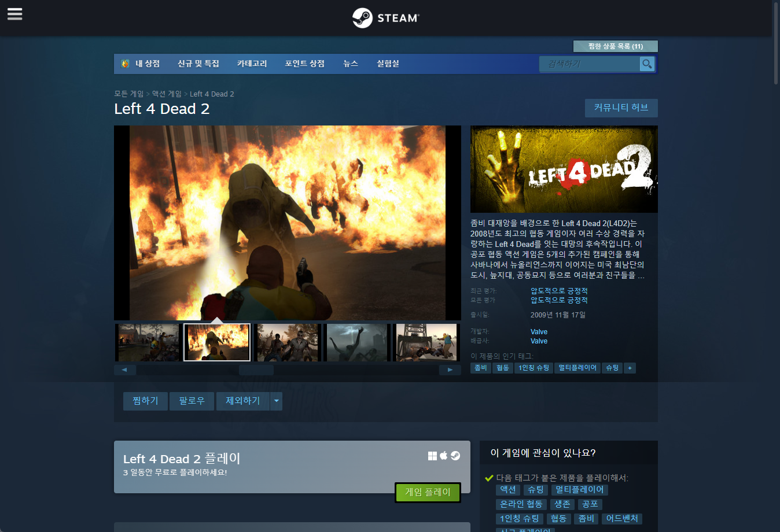Click the screenshot strip scroll handle
This screenshot has width=780, height=532.
[256, 370]
